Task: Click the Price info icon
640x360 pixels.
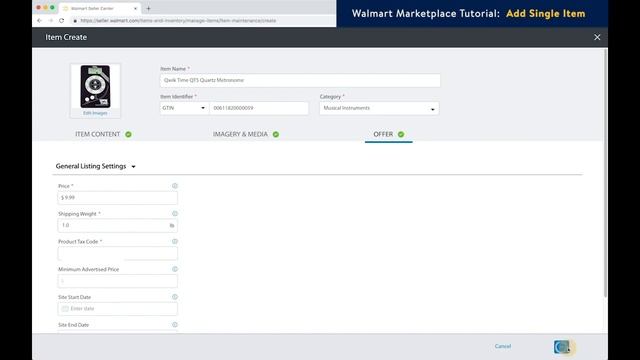Action: (175, 186)
